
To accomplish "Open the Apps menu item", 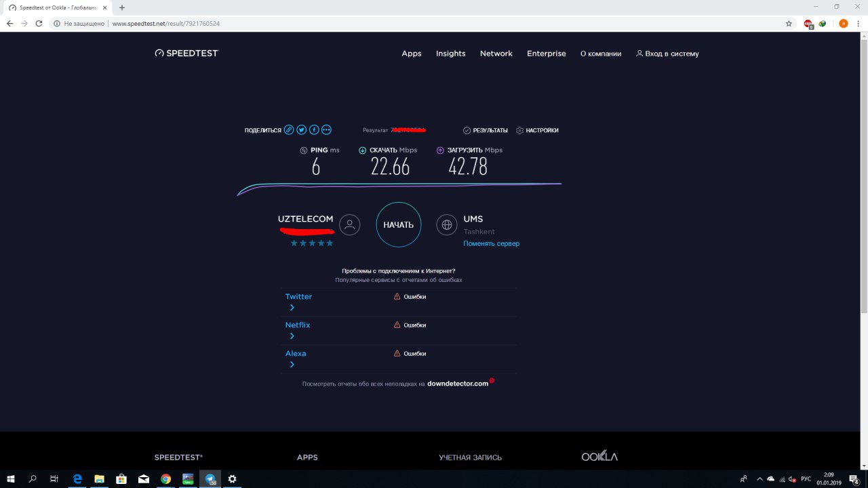I will [412, 54].
